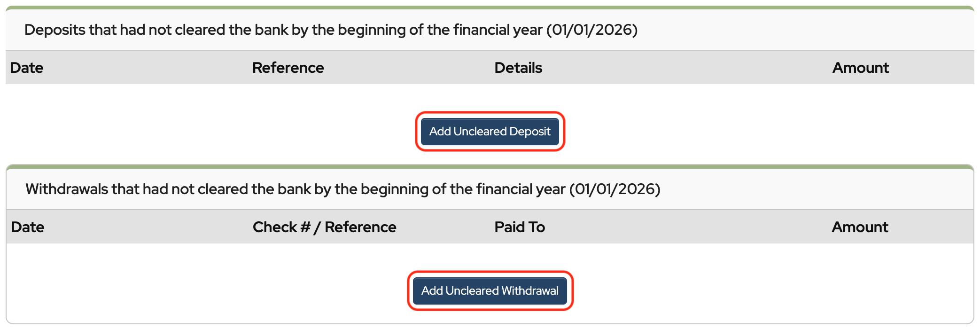The width and height of the screenshot is (980, 329).
Task: Click the date (01/01/2026) in the withdrawals heading
Action: pos(614,189)
